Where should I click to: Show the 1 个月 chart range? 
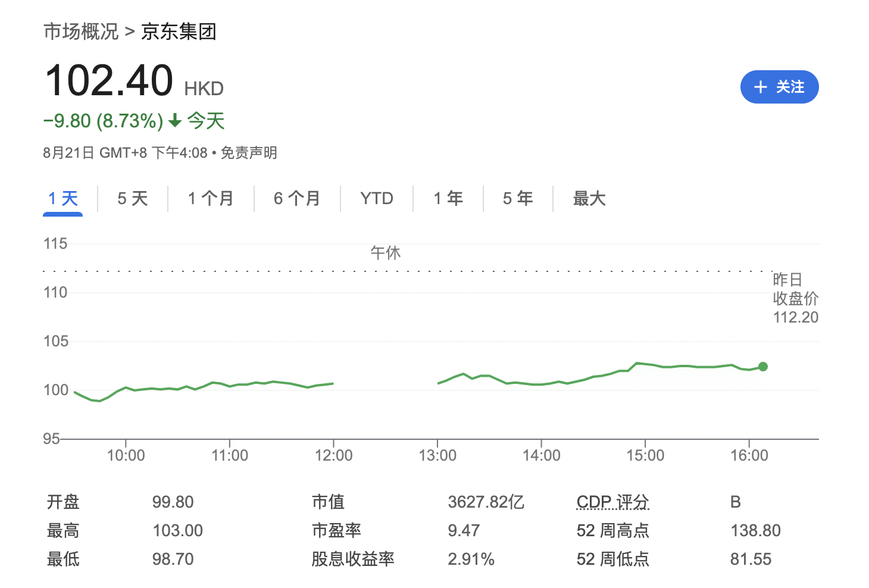click(x=211, y=198)
